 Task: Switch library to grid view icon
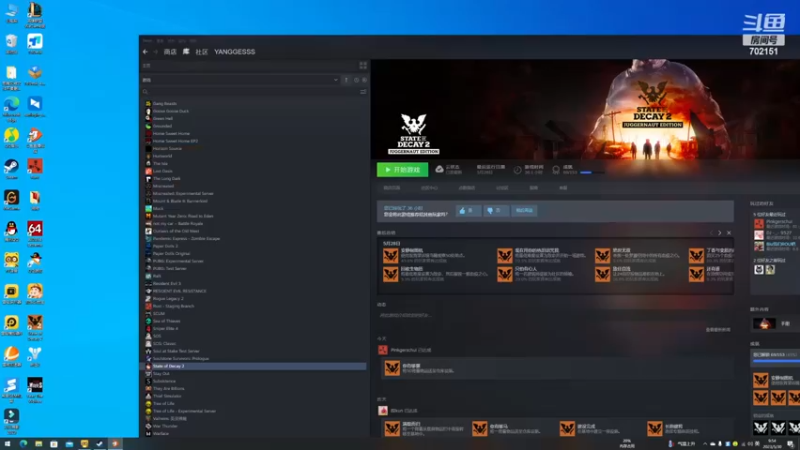[x=363, y=66]
